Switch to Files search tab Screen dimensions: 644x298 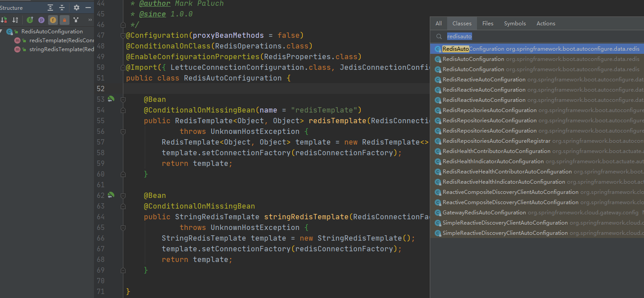click(x=488, y=24)
